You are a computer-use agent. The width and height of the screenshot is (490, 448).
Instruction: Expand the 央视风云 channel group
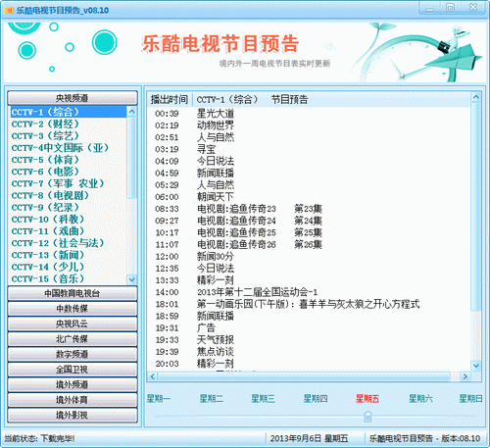(73, 324)
